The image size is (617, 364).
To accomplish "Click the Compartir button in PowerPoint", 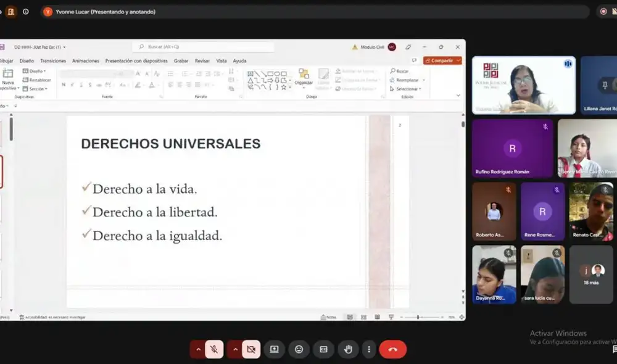I will tap(439, 60).
